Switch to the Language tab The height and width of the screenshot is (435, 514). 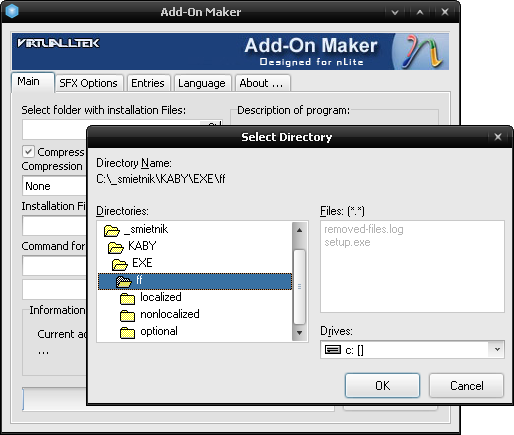[x=202, y=83]
